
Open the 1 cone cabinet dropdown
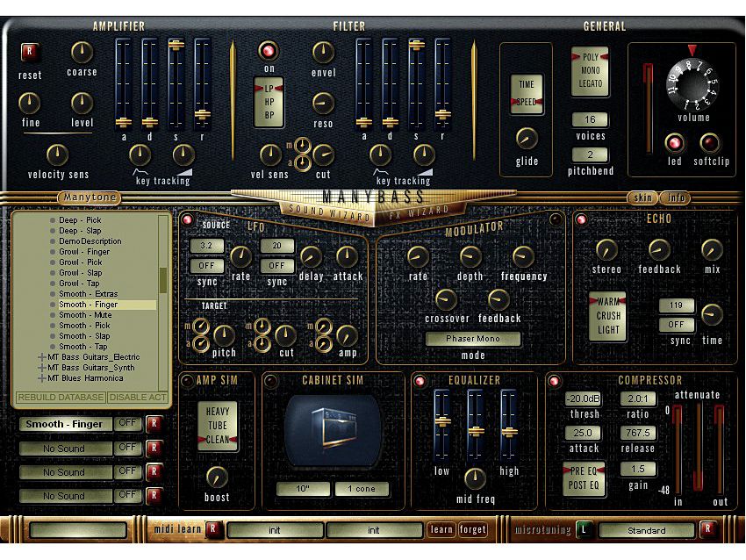(x=362, y=488)
